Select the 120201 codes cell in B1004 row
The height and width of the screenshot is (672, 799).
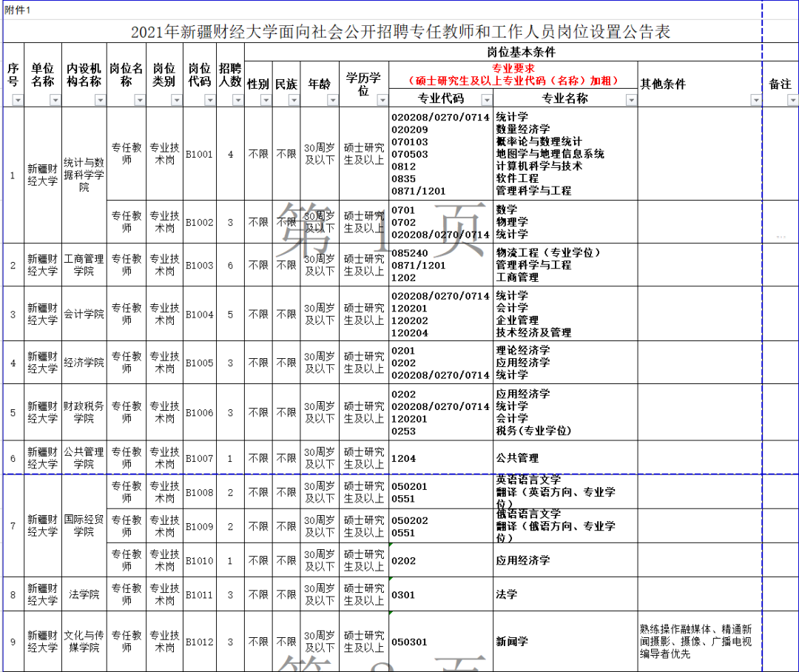(x=441, y=314)
